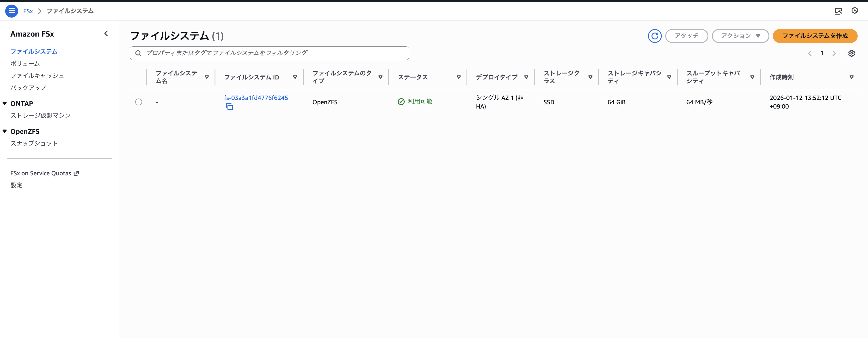
Task: Collapse the OpenZFS section in sidebar
Action: 4,131
